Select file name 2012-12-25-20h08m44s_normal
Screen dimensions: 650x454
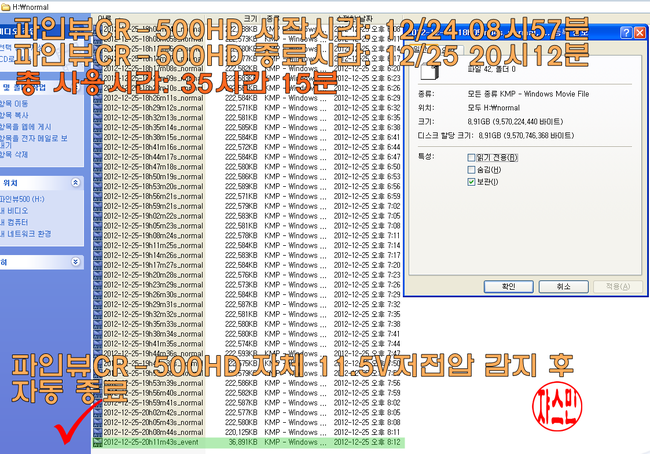pos(153,433)
